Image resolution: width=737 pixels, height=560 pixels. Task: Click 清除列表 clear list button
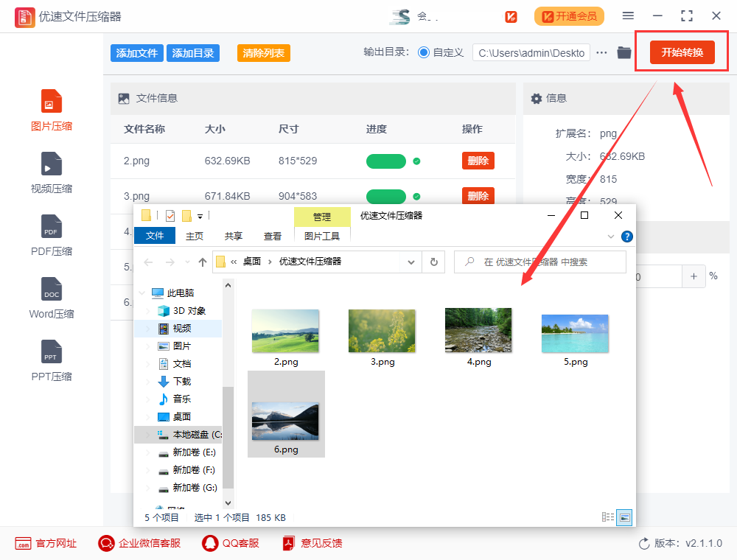click(264, 53)
